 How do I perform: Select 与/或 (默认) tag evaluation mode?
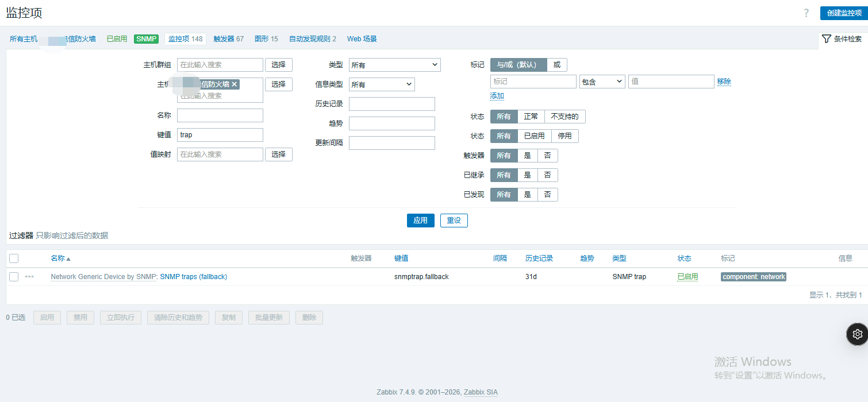point(519,65)
